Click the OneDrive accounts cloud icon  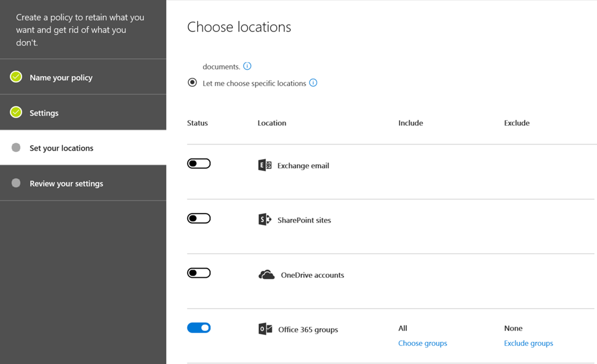(x=266, y=275)
